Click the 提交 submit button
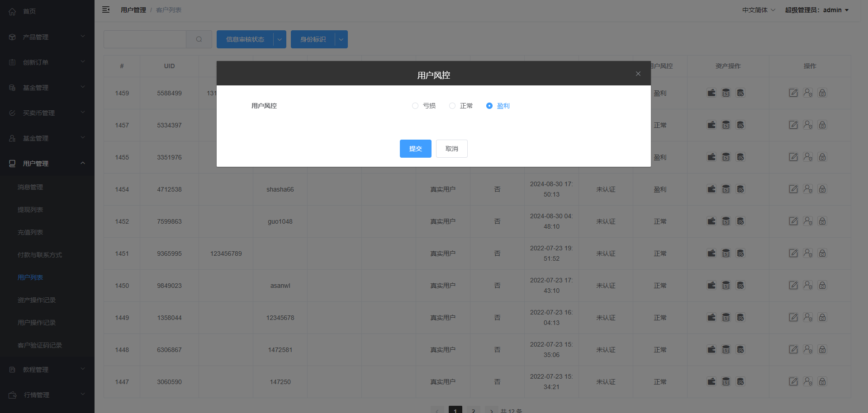This screenshot has width=868, height=413. pos(415,149)
